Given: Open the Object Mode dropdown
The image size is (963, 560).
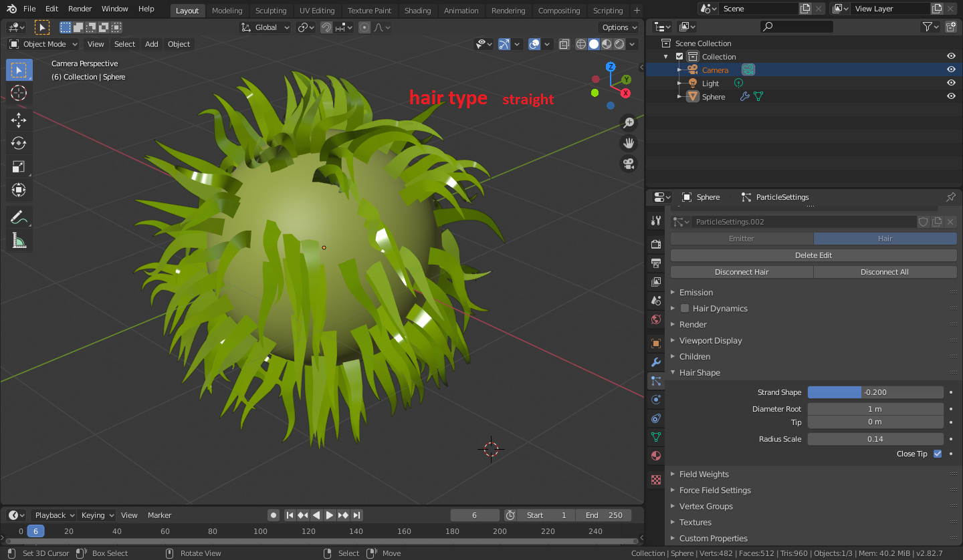Looking at the screenshot, I should tap(43, 44).
